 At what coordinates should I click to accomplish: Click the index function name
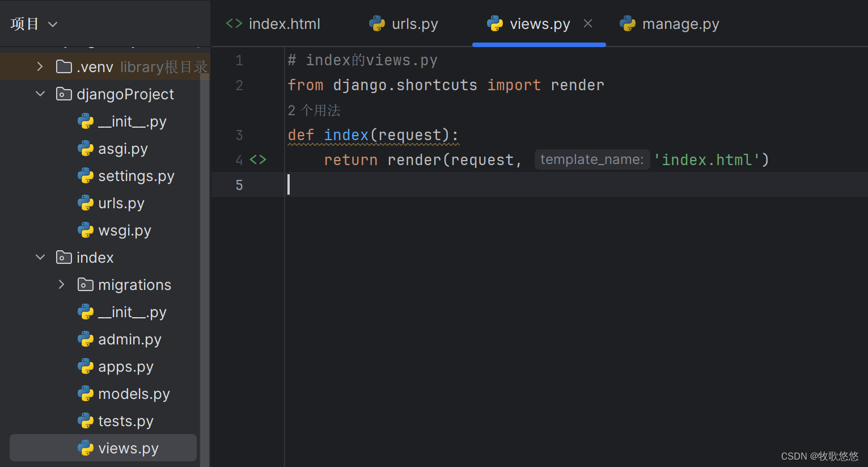(346, 135)
